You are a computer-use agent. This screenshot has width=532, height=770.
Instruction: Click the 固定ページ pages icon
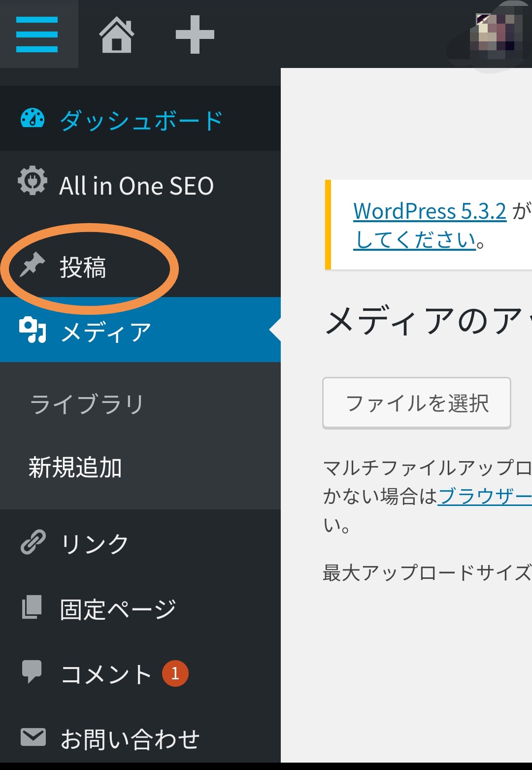[x=33, y=607]
